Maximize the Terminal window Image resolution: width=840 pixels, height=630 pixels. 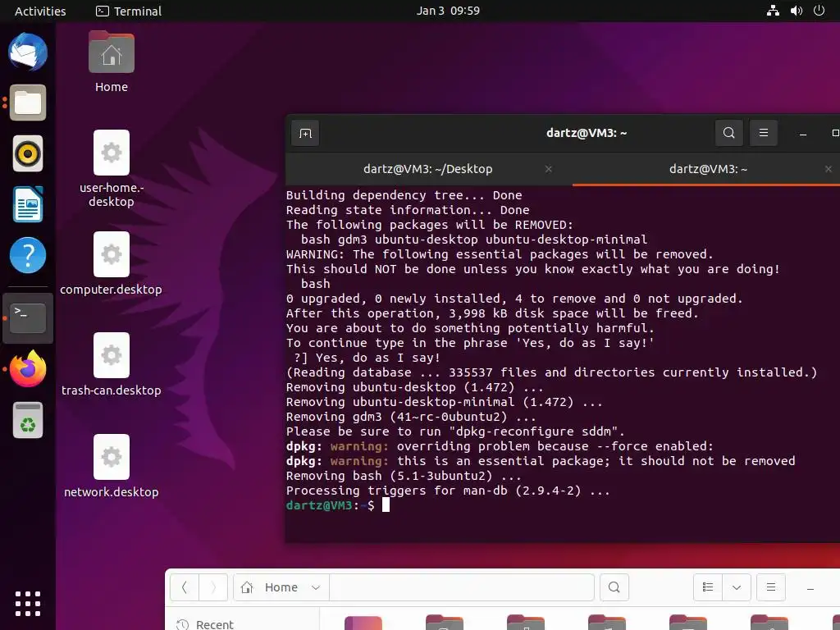834,133
